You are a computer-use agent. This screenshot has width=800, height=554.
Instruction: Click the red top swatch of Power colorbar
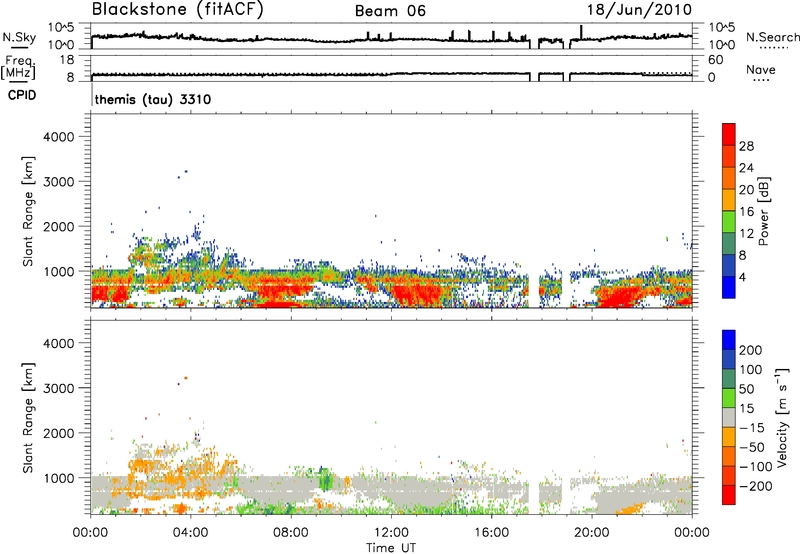click(x=729, y=134)
